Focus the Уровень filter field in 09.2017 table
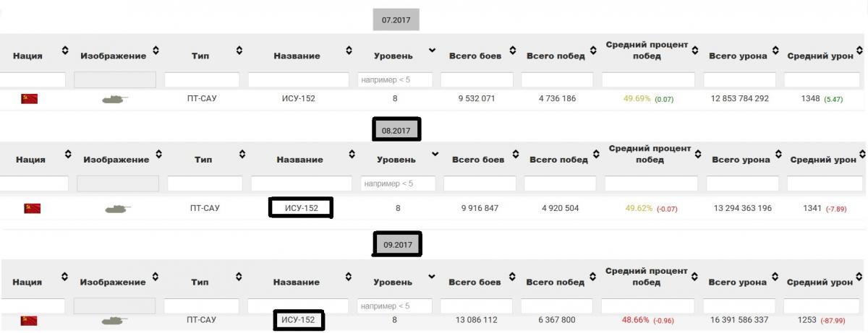 point(395,306)
